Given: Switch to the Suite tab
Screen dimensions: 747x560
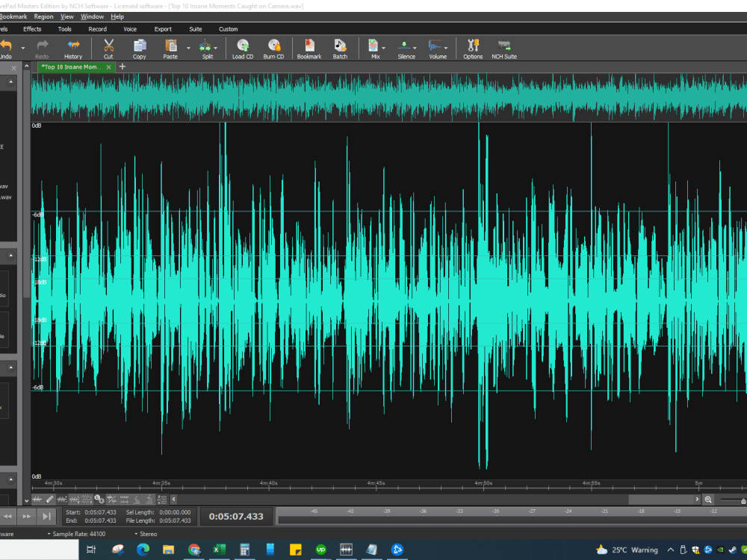Looking at the screenshot, I should point(196,29).
